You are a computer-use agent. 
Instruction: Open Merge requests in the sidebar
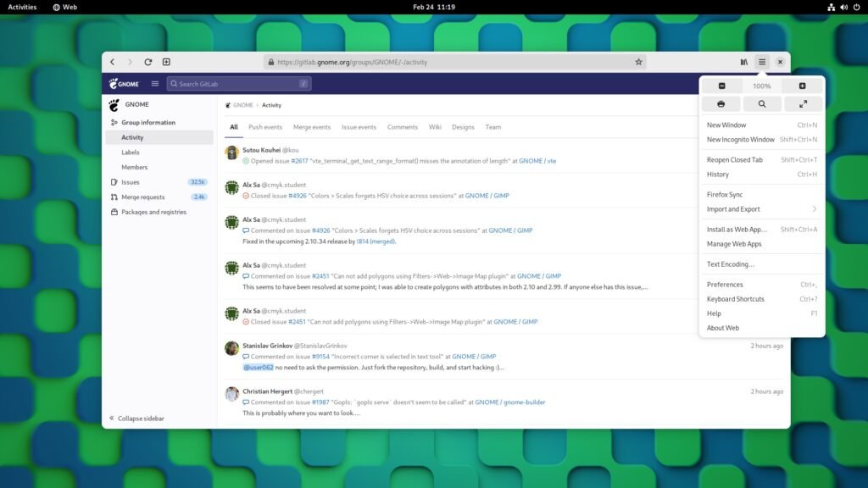pos(159,197)
